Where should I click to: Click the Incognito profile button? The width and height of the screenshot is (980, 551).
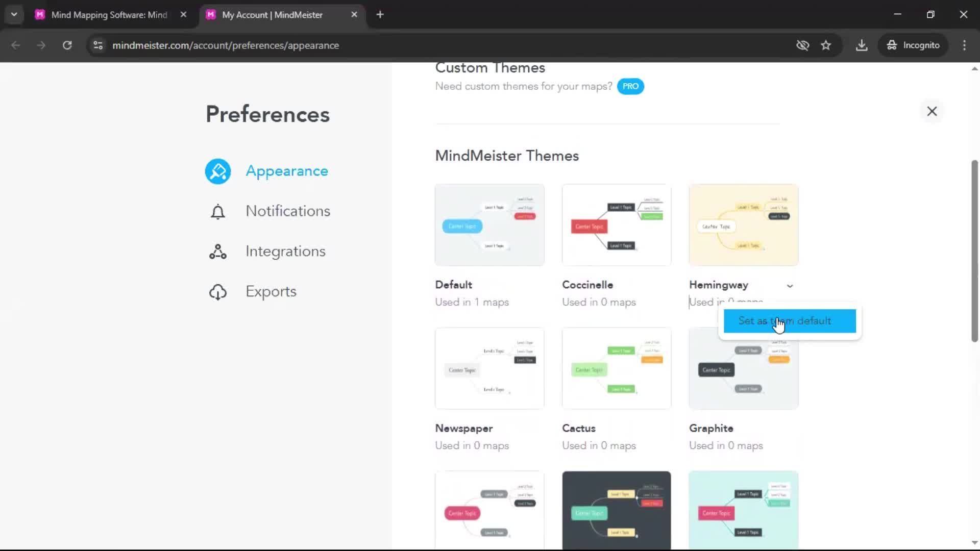(913, 45)
